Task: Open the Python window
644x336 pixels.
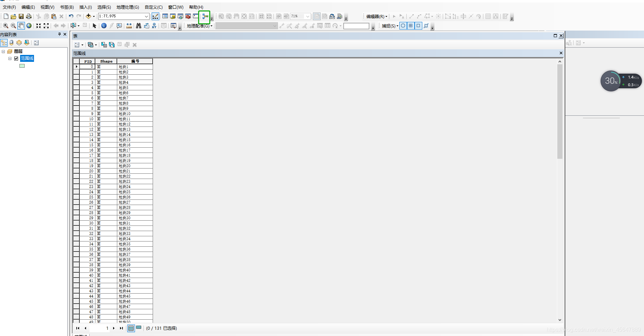Action: click(196, 16)
